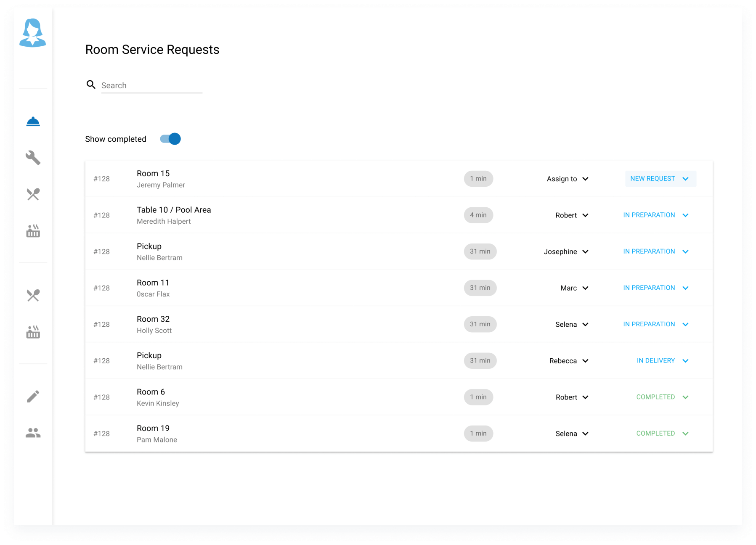Open the room service bell icon
The width and height of the screenshot is (756, 545).
coord(33,122)
